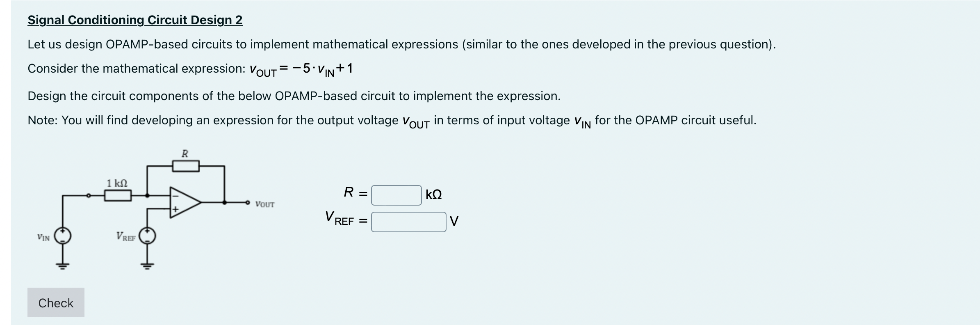Click the input node dot before the 1 kΩ resistor
Viewport: 980px width, 325px height.
point(89,195)
